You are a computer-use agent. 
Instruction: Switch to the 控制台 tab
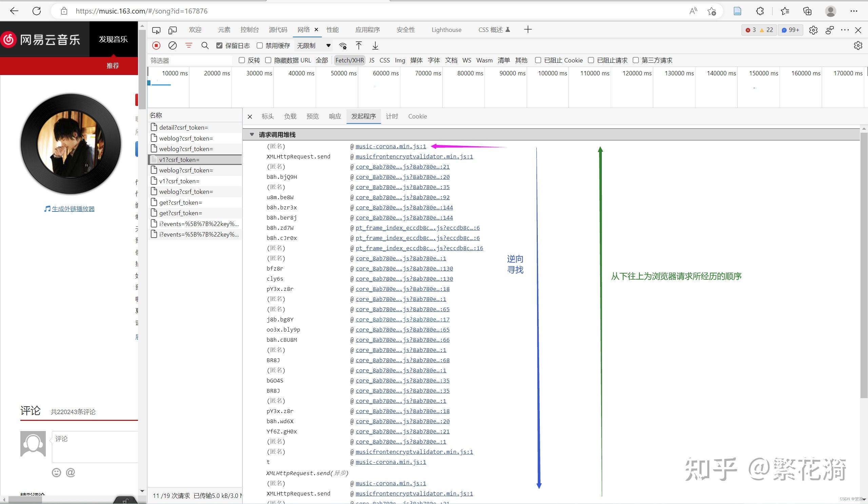tap(249, 30)
